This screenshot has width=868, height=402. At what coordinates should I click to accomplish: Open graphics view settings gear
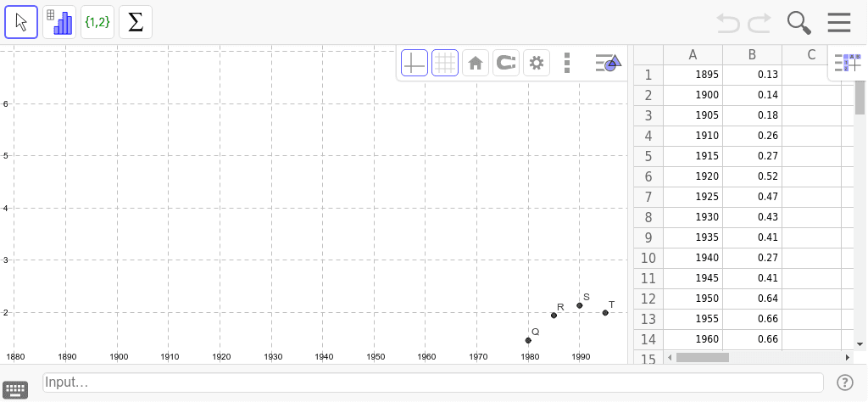tap(537, 63)
